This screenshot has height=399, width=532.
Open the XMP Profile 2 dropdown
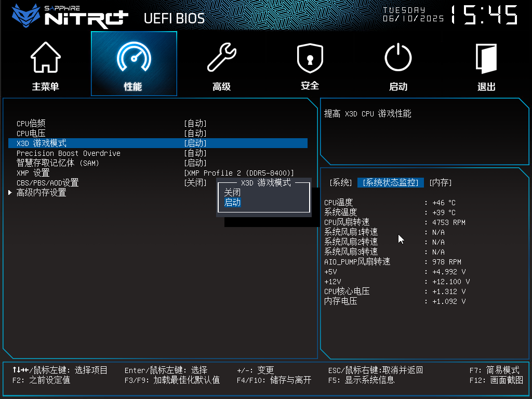239,173
